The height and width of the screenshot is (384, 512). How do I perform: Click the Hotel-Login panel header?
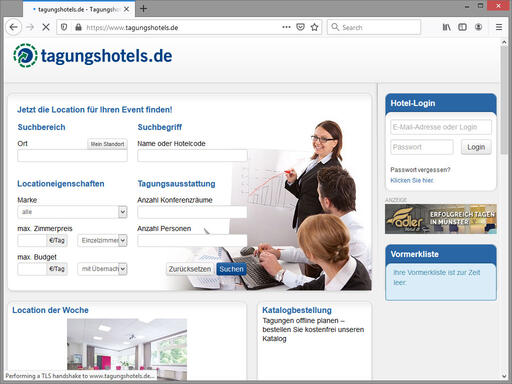441,103
